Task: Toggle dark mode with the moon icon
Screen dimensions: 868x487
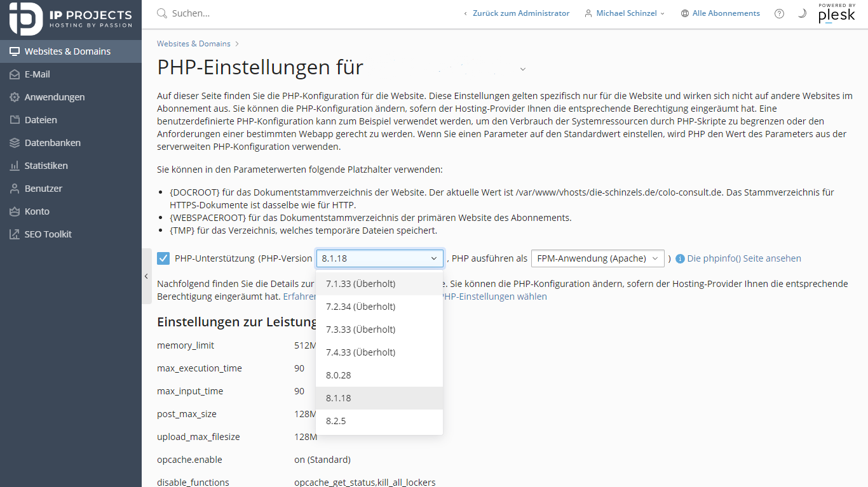Action: [x=802, y=13]
